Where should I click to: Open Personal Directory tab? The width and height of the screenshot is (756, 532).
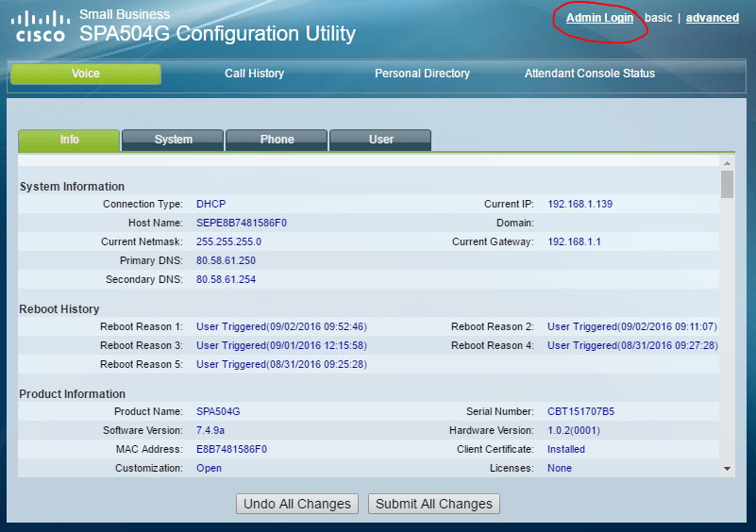coord(422,74)
